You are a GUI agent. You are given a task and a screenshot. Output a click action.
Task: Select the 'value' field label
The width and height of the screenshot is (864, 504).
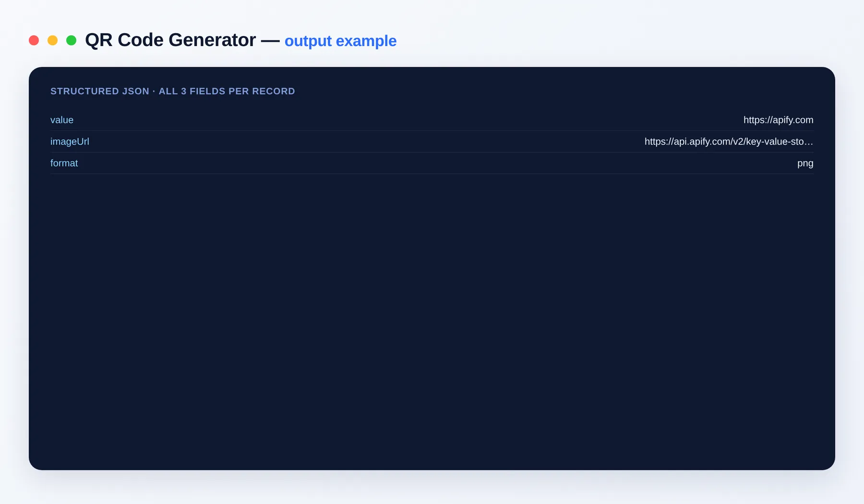pos(62,120)
